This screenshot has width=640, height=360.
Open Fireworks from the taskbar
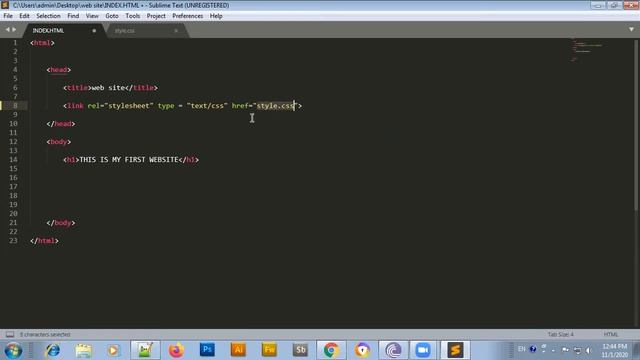269,350
